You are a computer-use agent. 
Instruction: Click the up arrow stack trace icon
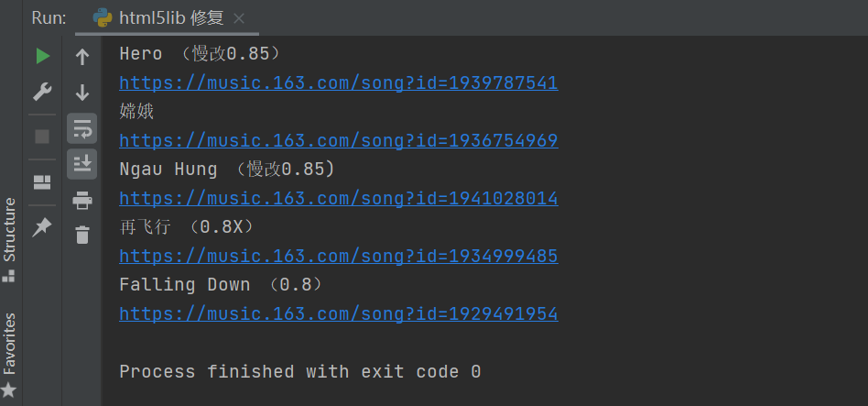pyautogui.click(x=81, y=57)
